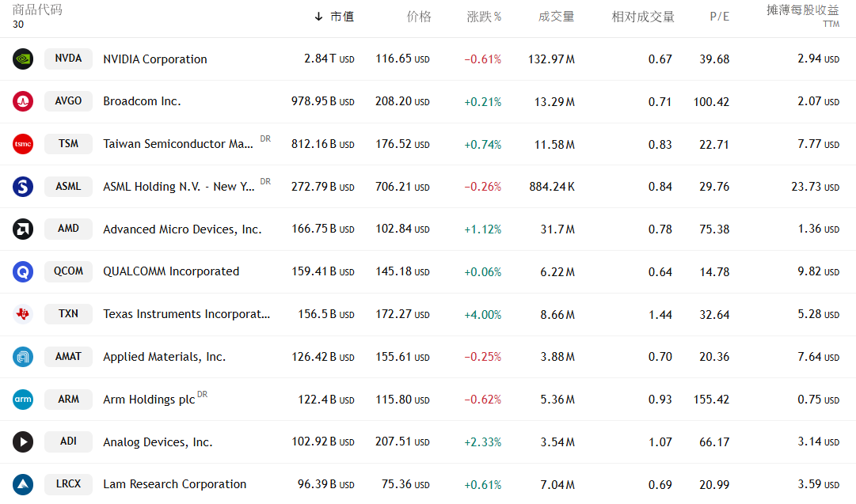Sort by the 相对成交量 column header
Screen dimensions: 856x504
pos(643,17)
